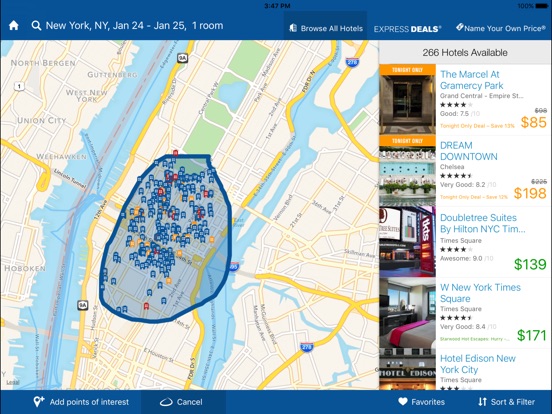The height and width of the screenshot is (414, 552).
Task: Click the Add points of interest pin icon
Action: pyautogui.click(x=38, y=401)
